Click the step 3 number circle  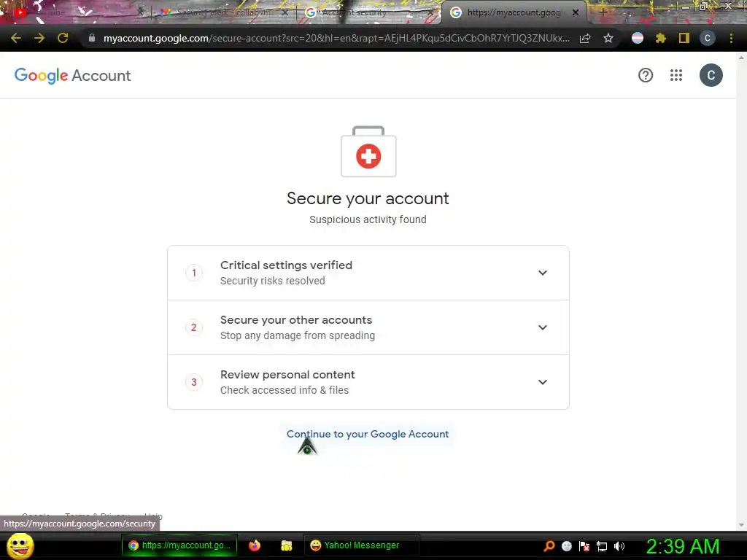coord(194,382)
